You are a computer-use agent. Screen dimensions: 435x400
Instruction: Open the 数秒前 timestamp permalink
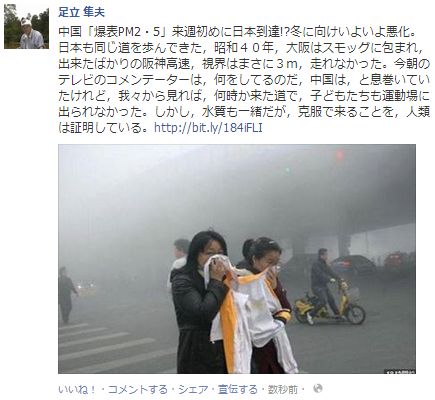283,389
